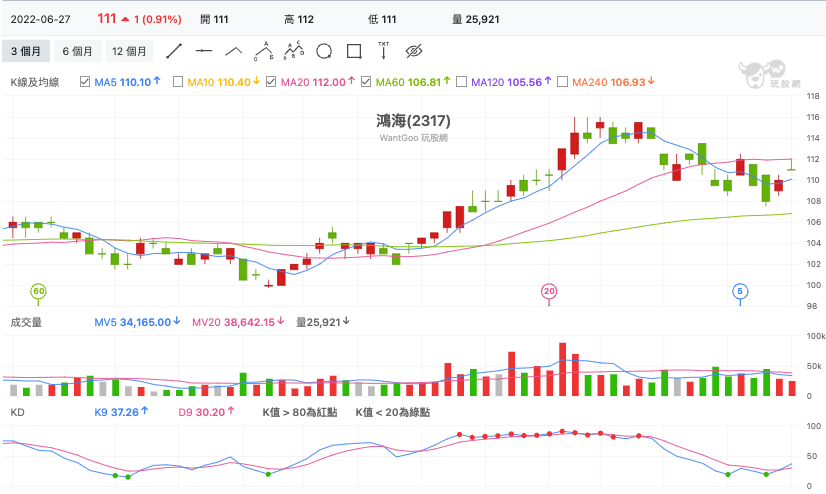This screenshot has height=494, width=826.
Task: Click the KD section label
Action: pyautogui.click(x=17, y=412)
